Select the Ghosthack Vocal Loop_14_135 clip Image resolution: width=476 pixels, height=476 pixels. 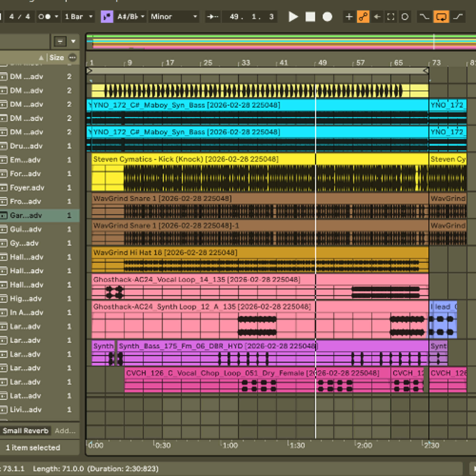tap(260, 280)
